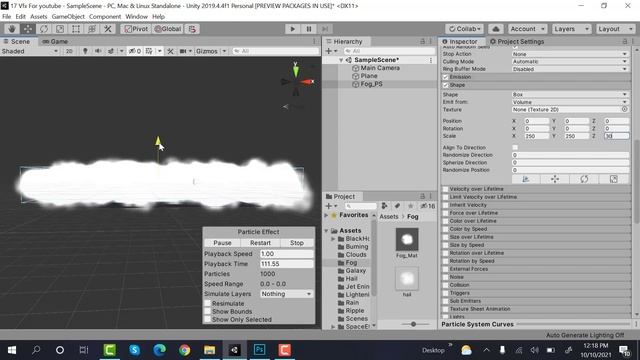Lock the Hierarchy panel
This screenshot has height=360, width=640.
pos(422,41)
